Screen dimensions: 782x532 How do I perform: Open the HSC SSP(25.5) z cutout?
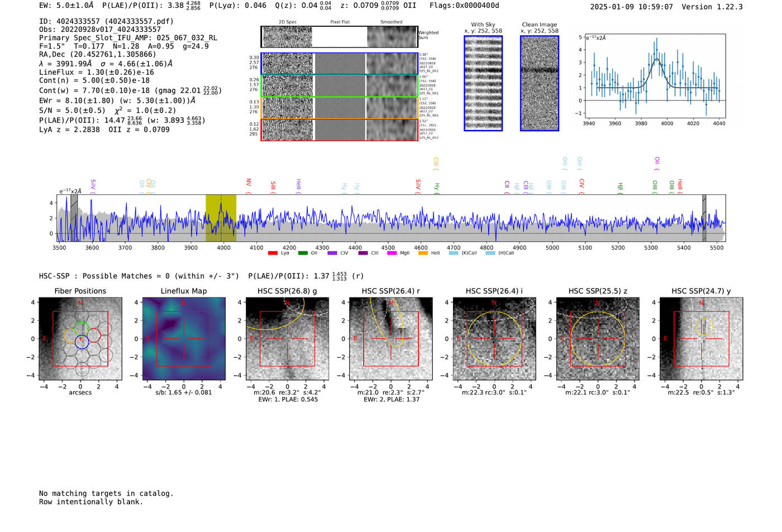point(598,339)
